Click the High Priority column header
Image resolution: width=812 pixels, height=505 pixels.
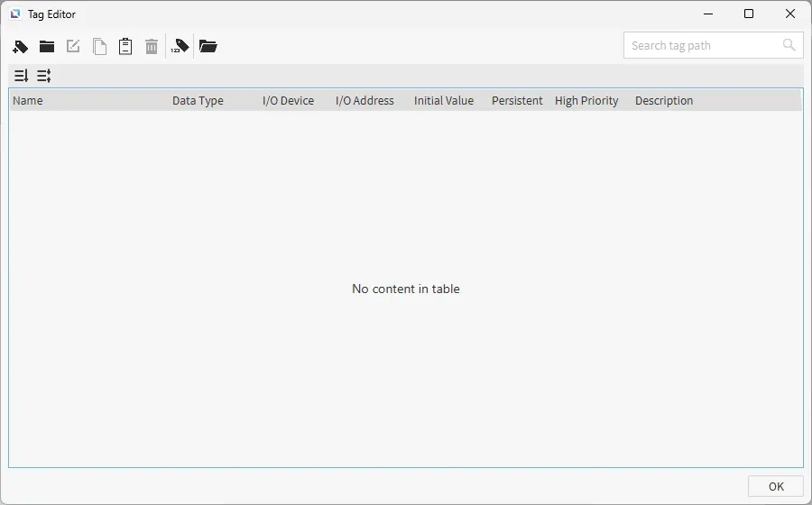586,101
